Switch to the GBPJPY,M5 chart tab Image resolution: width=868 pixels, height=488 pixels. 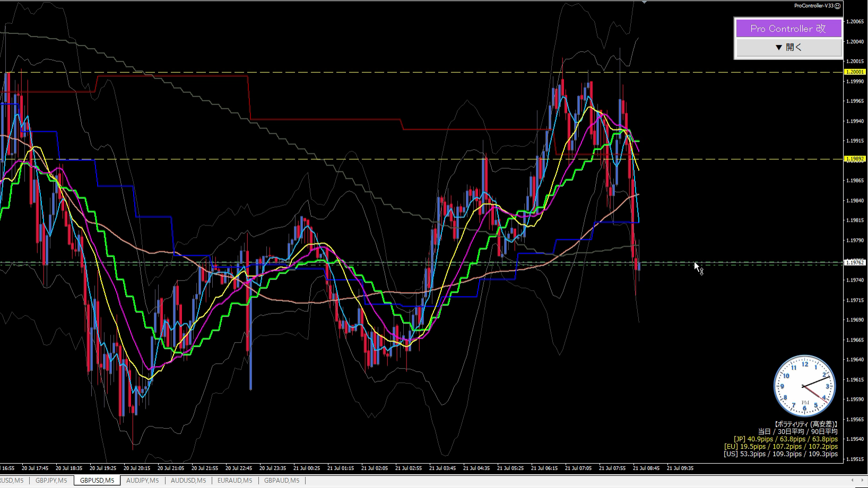(51, 481)
